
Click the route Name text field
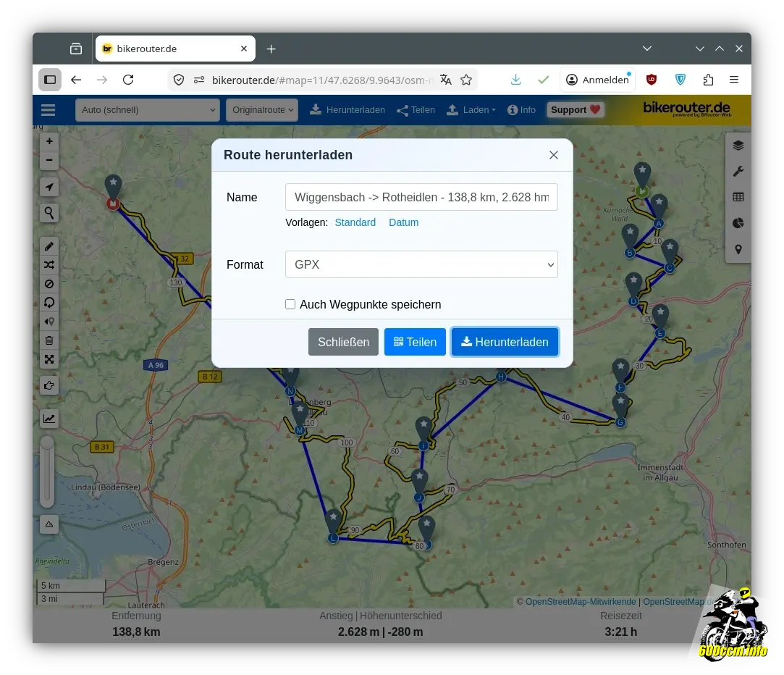pyautogui.click(x=421, y=197)
